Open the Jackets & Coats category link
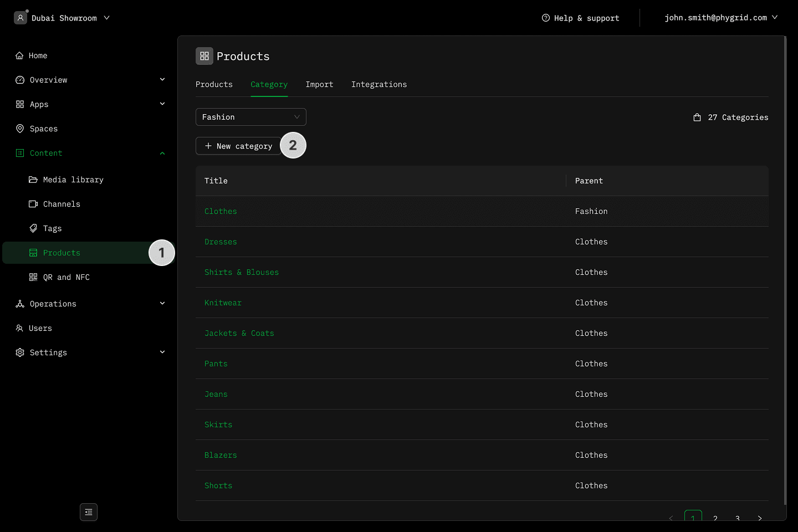This screenshot has height=532, width=798. (x=239, y=333)
